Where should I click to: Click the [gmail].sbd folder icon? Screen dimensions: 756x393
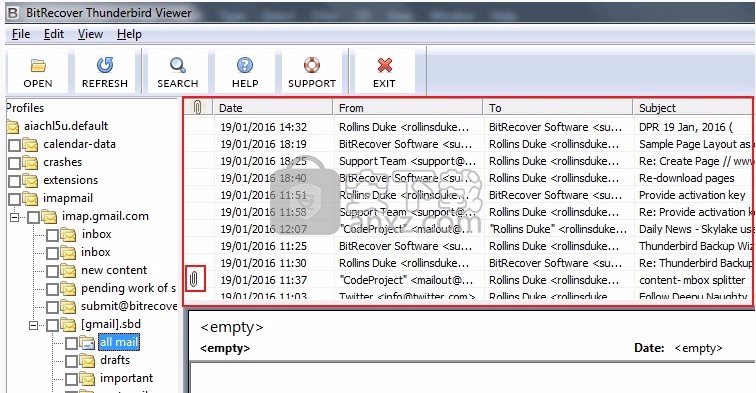(68, 325)
